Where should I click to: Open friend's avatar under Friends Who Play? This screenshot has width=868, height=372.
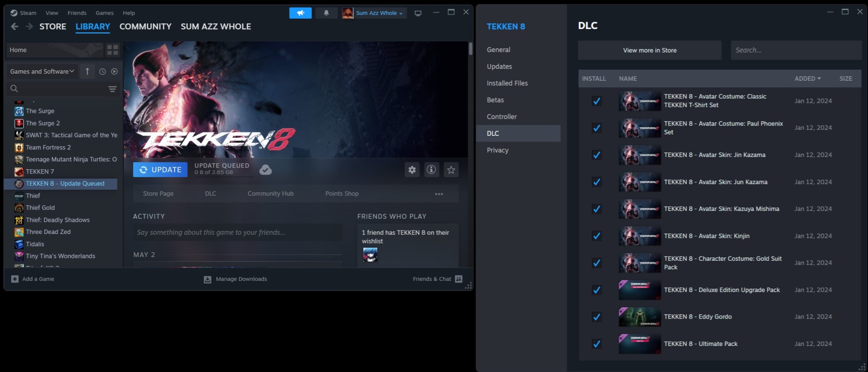pyautogui.click(x=370, y=255)
